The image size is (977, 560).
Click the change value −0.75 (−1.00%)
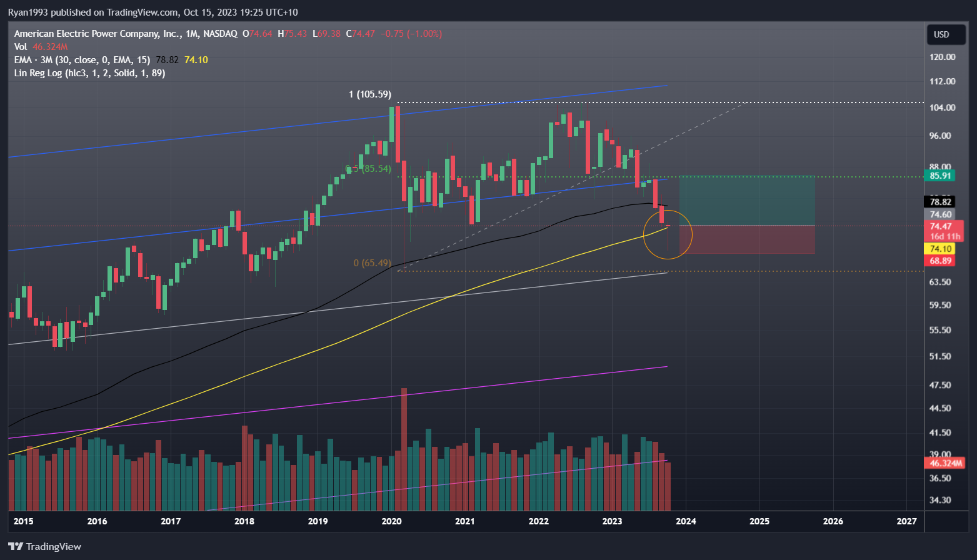411,34
